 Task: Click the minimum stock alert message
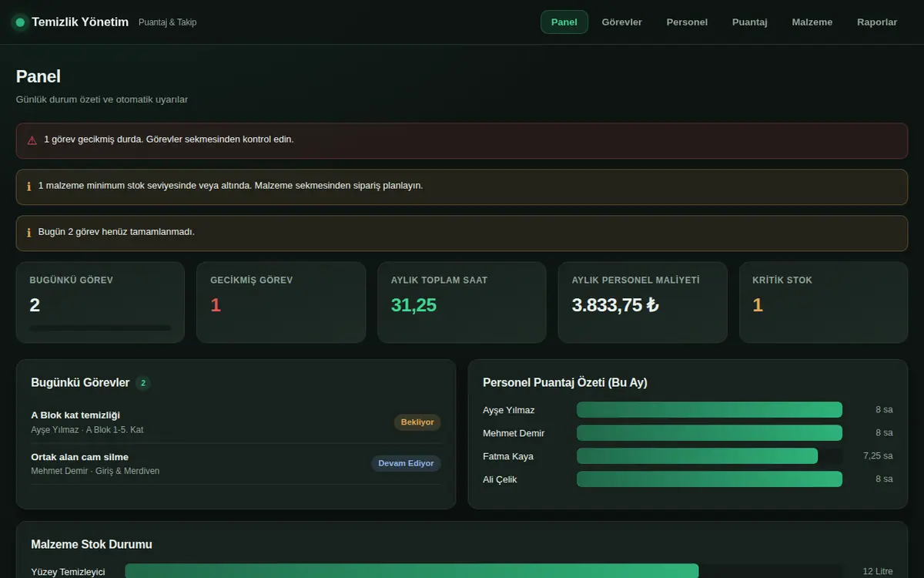coord(462,187)
